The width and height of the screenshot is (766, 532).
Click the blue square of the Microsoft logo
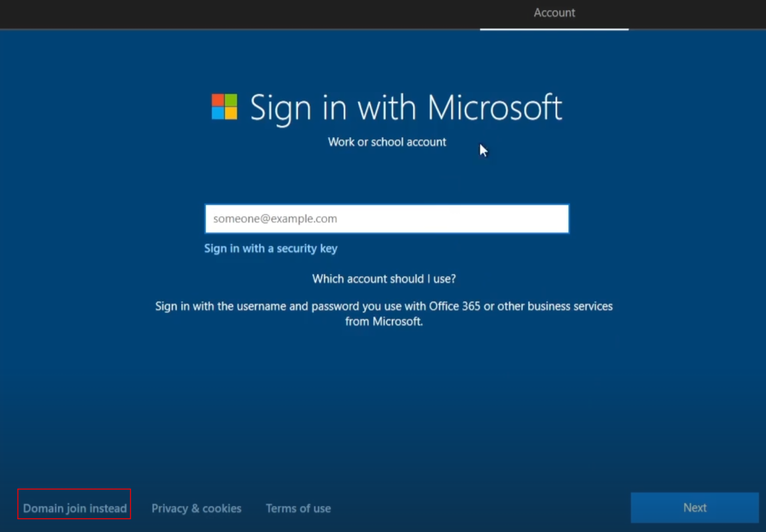(218, 114)
